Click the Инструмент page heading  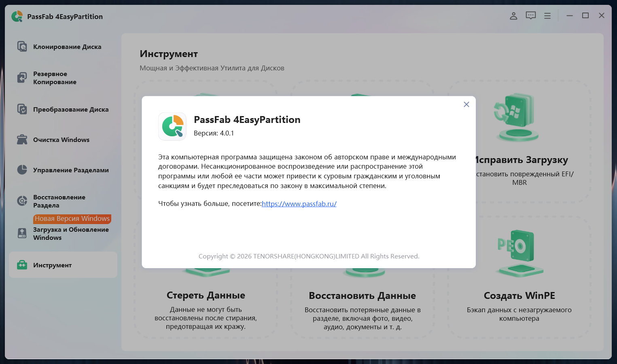(169, 54)
